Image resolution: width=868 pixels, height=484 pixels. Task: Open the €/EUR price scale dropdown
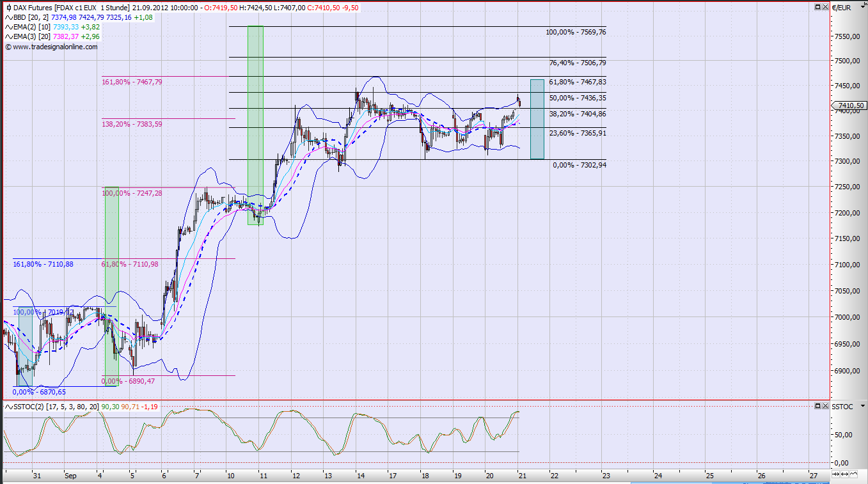pyautogui.click(x=863, y=7)
